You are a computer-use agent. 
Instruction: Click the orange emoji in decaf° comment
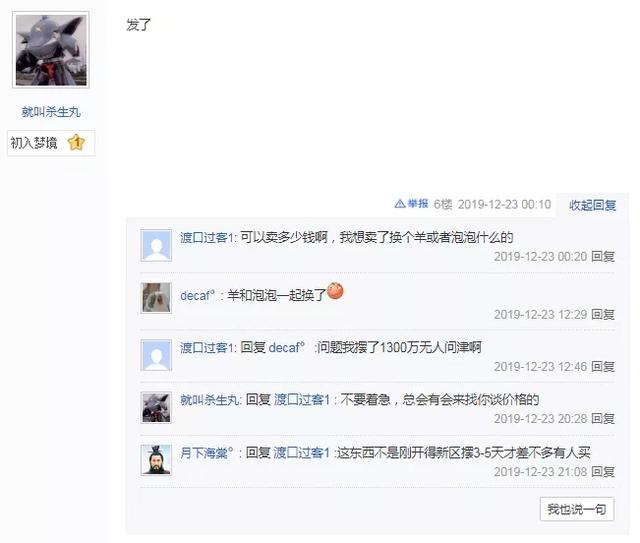[335, 291]
